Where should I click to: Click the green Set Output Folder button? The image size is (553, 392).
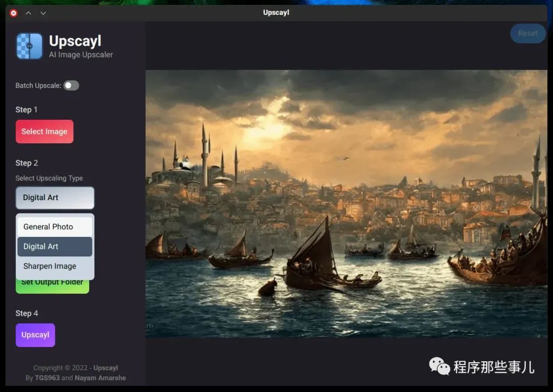pos(52,286)
